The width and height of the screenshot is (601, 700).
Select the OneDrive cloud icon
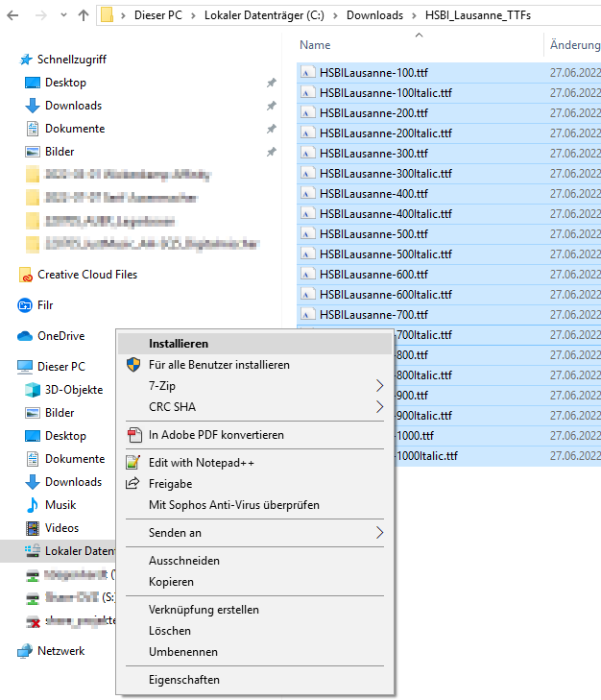tap(26, 336)
